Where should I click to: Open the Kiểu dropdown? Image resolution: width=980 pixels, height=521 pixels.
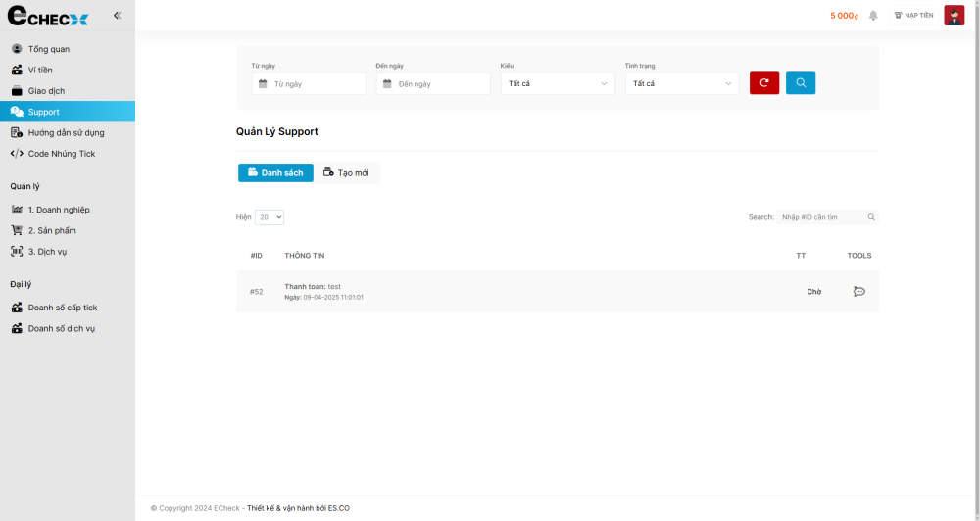click(558, 84)
